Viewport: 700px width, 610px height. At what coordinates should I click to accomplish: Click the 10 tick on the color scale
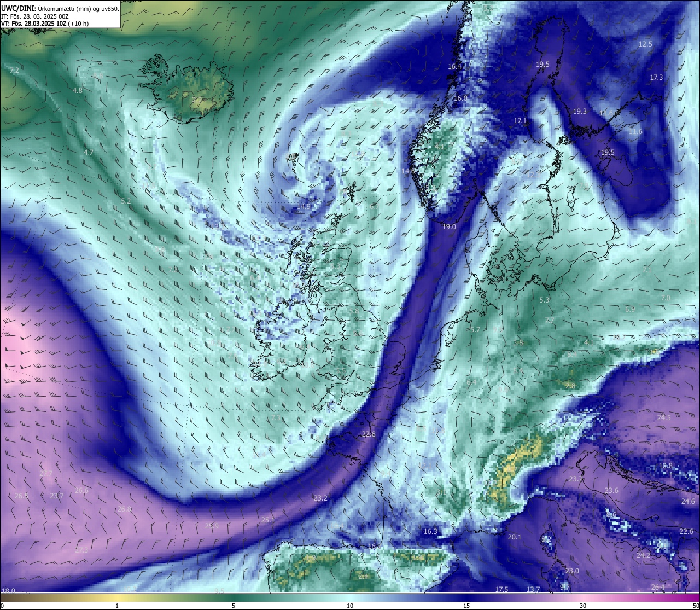pyautogui.click(x=350, y=606)
